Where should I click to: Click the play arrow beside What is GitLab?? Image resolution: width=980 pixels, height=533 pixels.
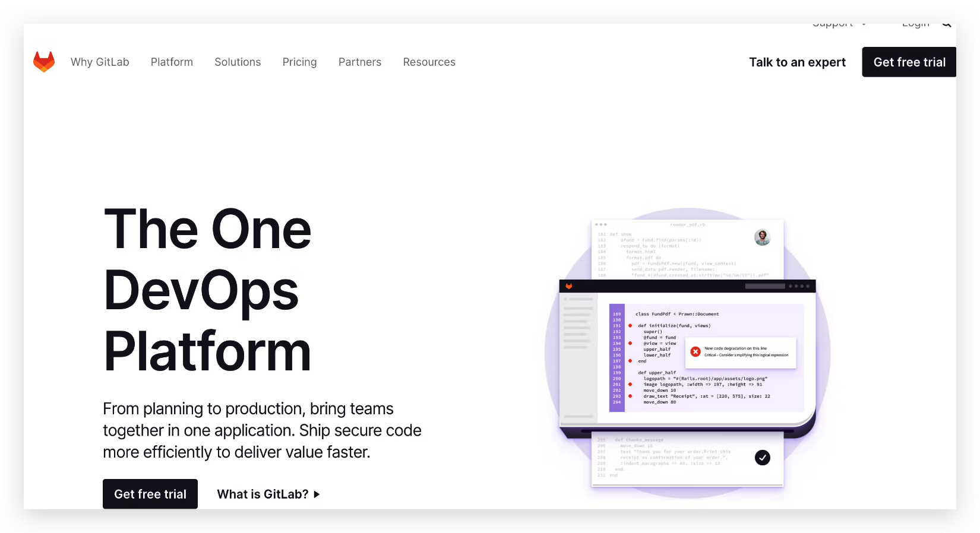coord(317,494)
